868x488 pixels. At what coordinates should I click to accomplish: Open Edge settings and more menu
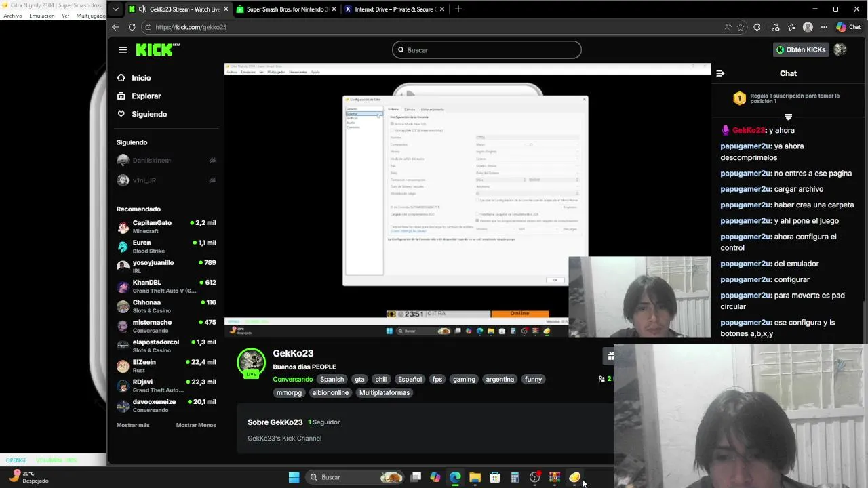(x=824, y=27)
